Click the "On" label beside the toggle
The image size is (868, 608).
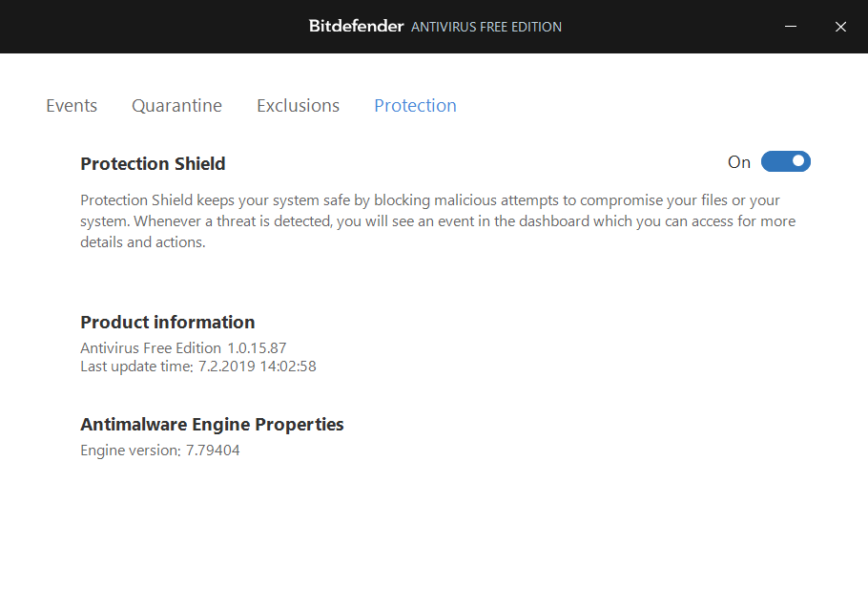coord(739,162)
